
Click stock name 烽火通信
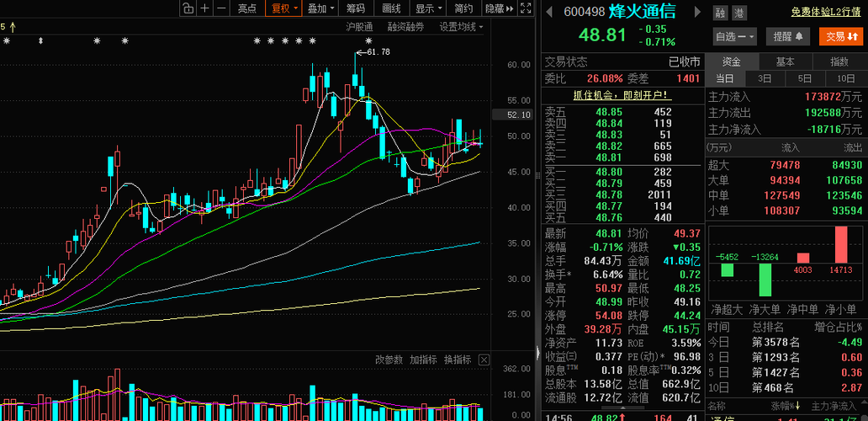643,11
